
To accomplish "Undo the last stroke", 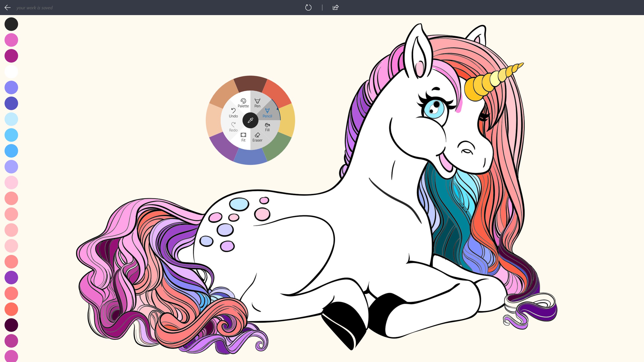I will (233, 113).
